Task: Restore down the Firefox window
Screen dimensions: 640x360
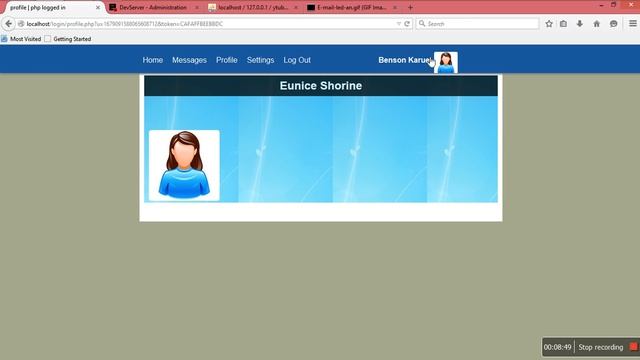Action: coord(613,4)
